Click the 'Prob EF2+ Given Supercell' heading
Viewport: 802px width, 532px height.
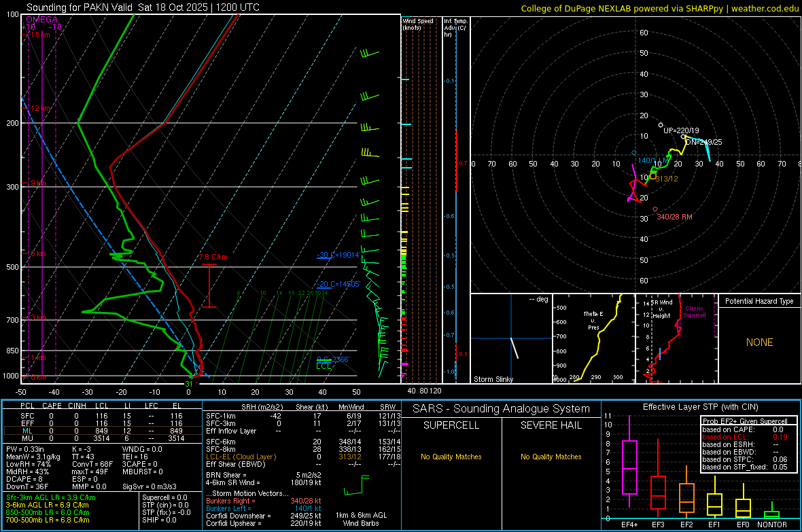click(745, 421)
